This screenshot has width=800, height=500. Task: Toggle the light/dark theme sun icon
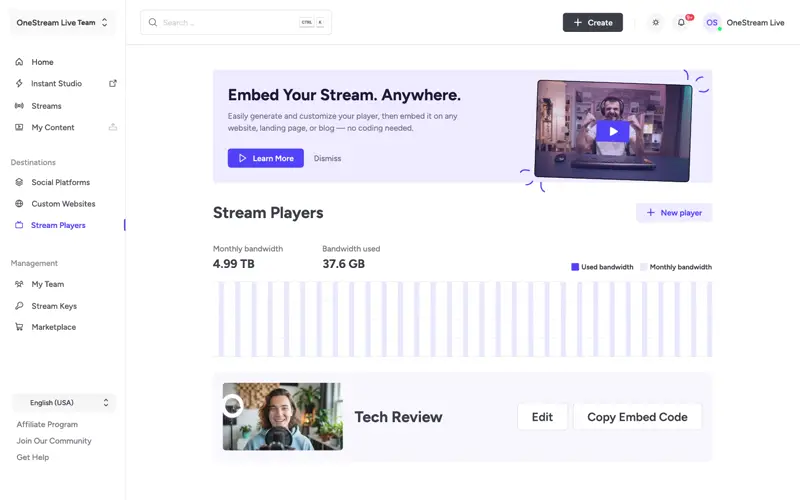tap(656, 22)
